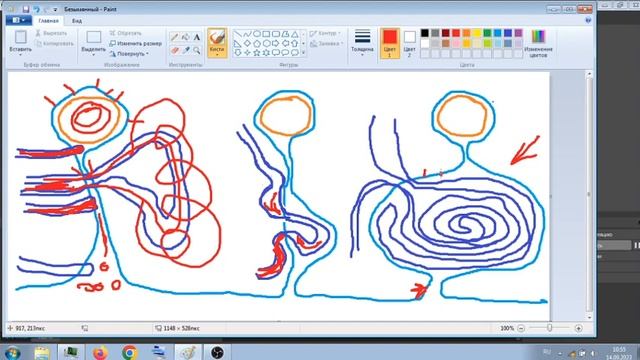640x360 pixels.
Task: Expand the Select (Выделить) dropdown arrow
Action: 93,55
